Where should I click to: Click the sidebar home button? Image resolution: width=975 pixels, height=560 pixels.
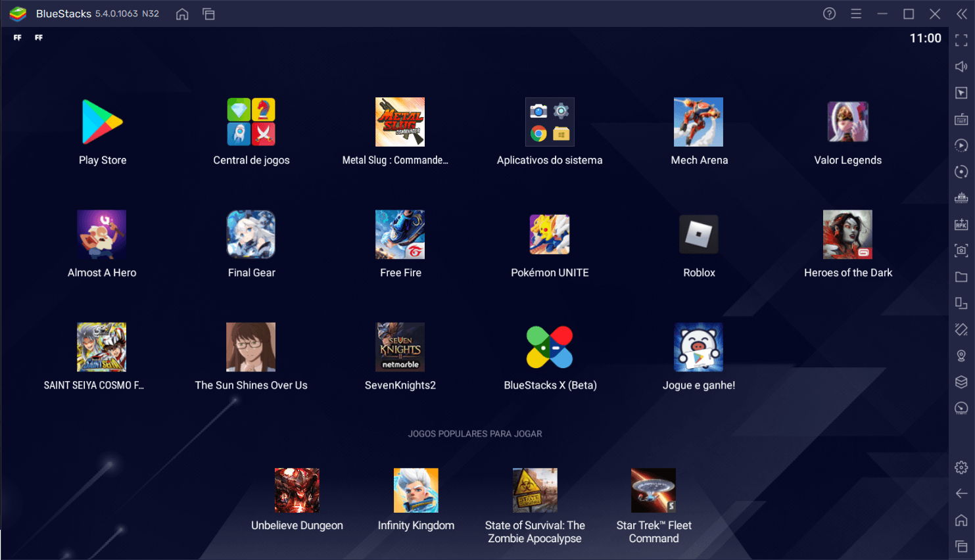coord(961,520)
